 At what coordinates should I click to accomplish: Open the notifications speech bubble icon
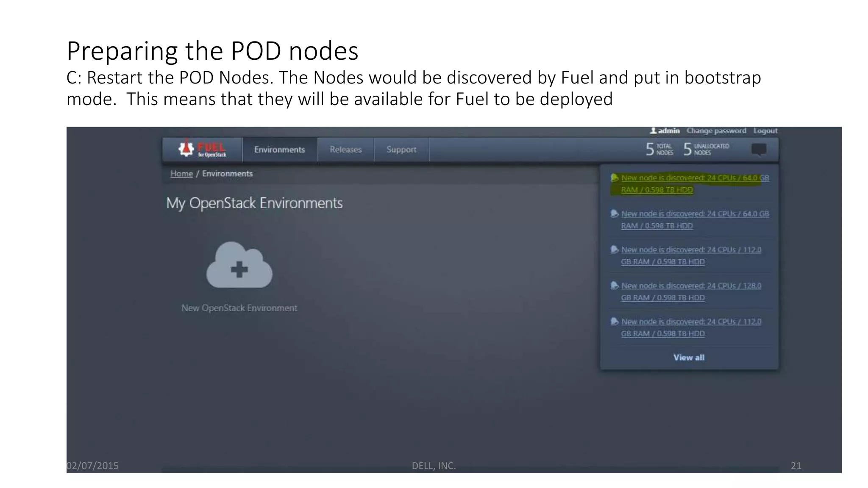click(759, 150)
